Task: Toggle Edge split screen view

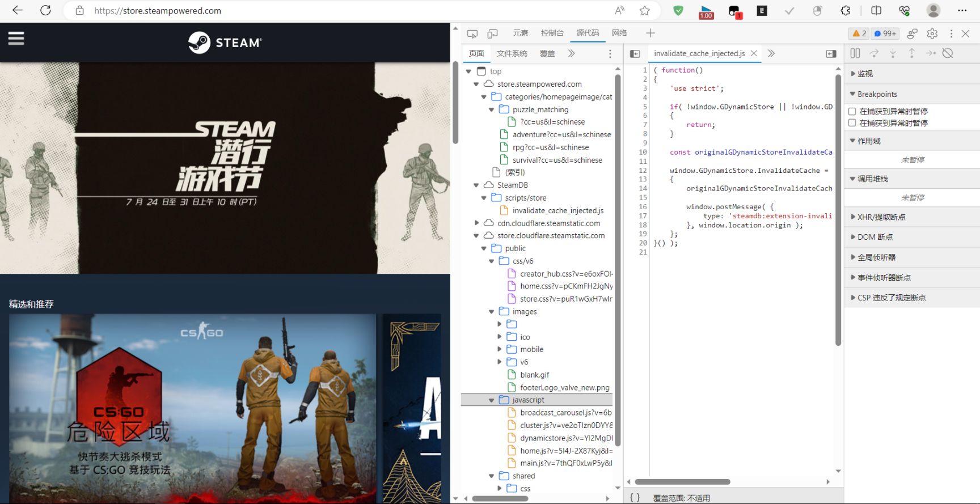Action: 876,10
